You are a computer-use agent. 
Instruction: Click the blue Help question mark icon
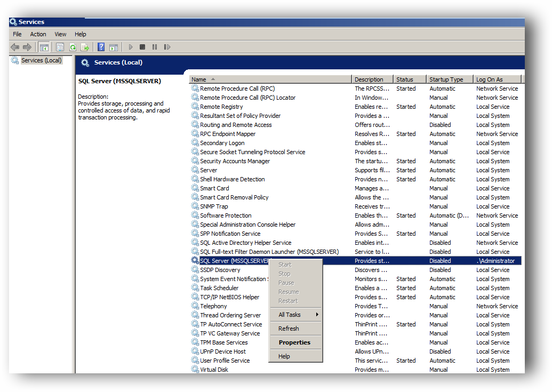[101, 47]
